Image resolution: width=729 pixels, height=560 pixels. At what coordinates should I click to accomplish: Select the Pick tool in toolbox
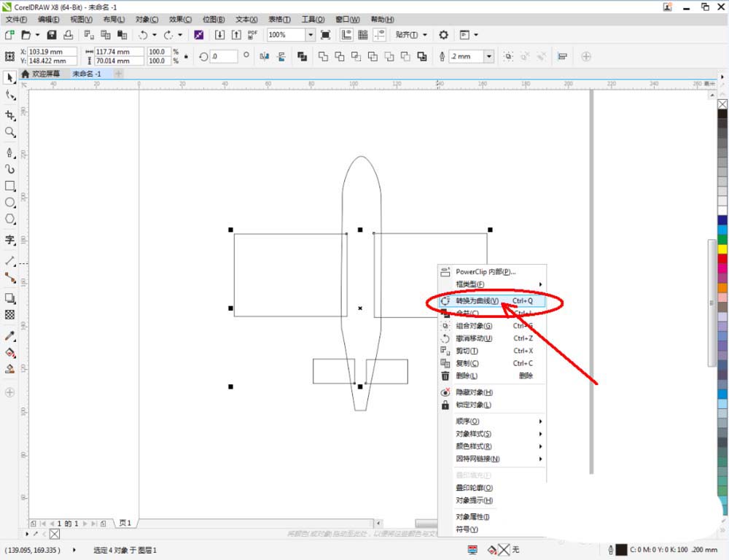click(9, 78)
